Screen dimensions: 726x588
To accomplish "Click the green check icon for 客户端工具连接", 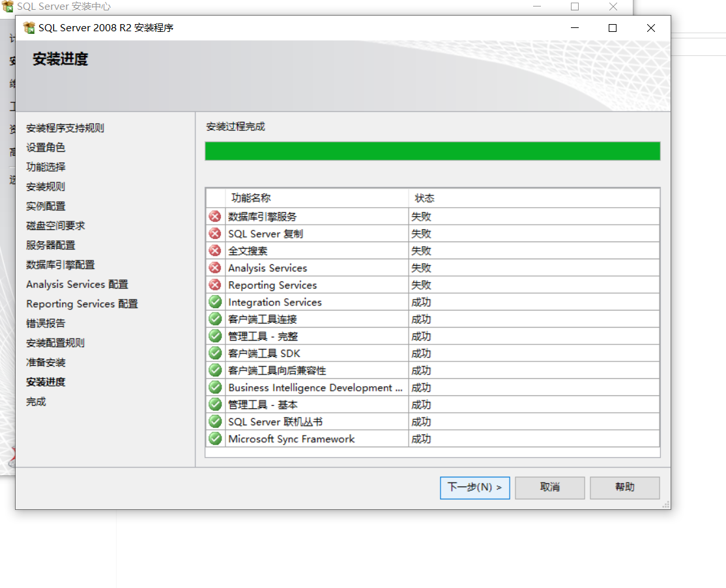I will pos(215,319).
